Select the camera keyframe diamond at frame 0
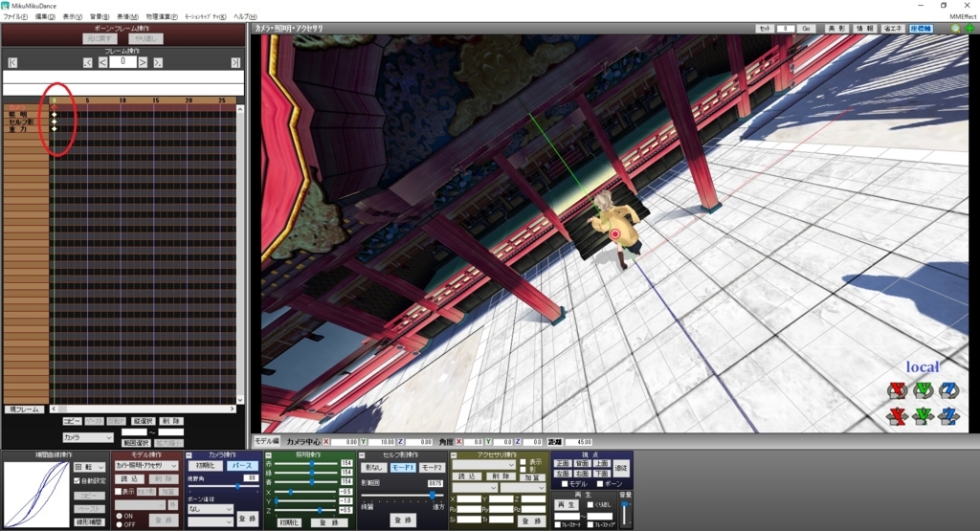The image size is (980, 531). (55, 107)
